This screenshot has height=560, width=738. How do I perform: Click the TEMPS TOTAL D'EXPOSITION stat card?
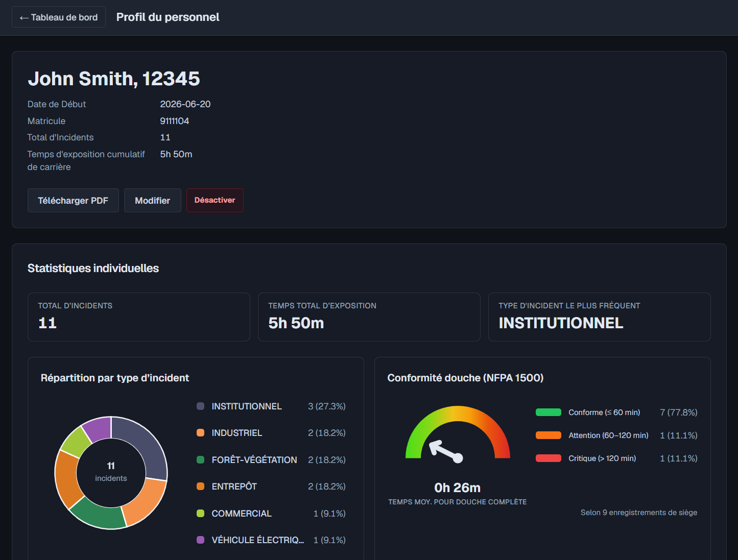point(369,317)
